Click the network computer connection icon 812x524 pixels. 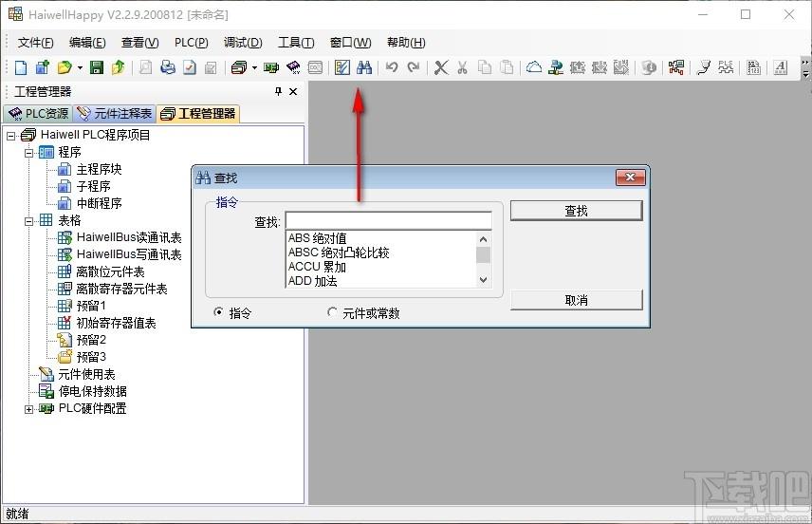556,67
